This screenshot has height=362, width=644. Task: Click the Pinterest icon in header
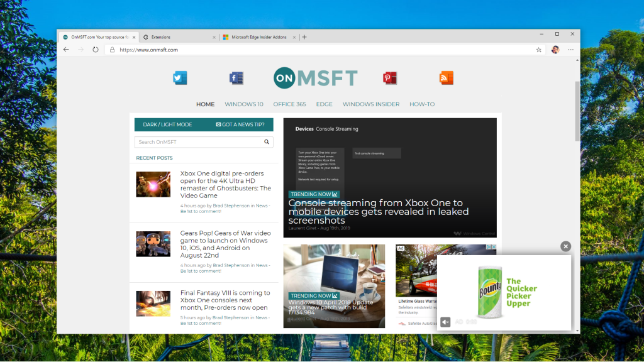(x=390, y=78)
